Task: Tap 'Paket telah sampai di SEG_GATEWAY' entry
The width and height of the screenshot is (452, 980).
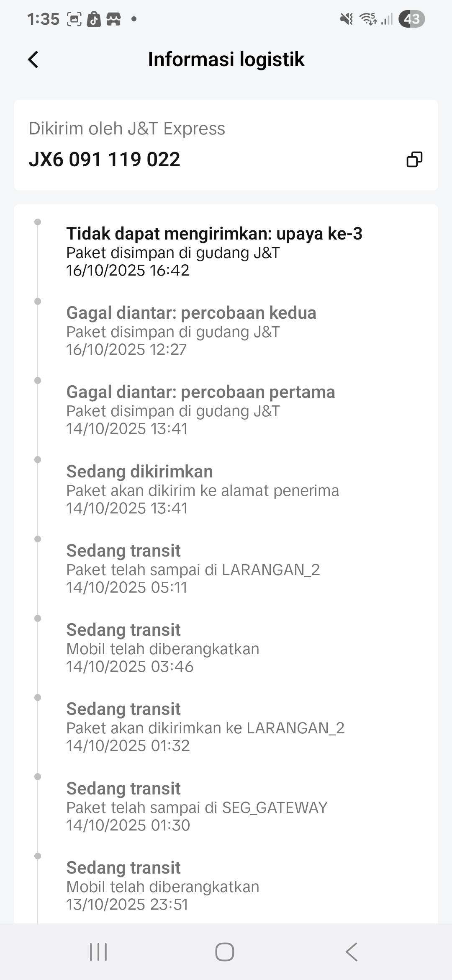Action: coord(197,807)
